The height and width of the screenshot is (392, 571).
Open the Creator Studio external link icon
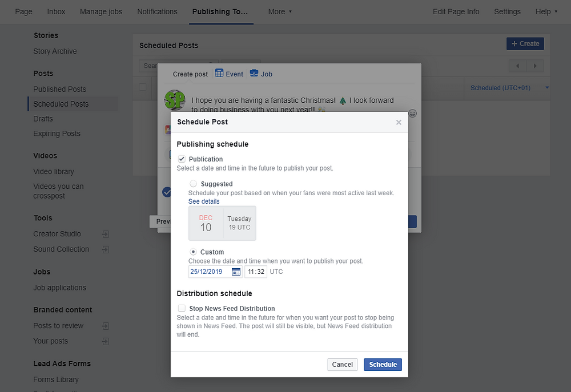(x=106, y=234)
